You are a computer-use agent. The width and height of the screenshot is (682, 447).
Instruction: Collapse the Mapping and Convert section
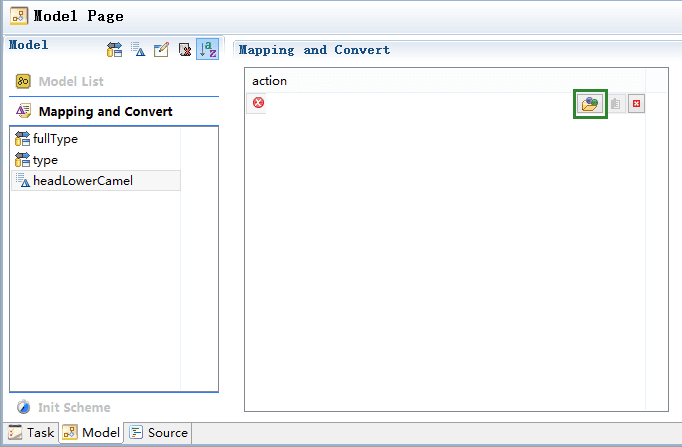click(105, 111)
